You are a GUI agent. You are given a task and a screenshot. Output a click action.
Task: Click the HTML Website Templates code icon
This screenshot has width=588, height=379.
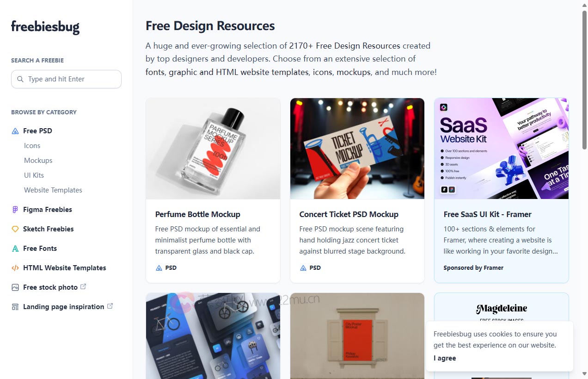pos(15,268)
